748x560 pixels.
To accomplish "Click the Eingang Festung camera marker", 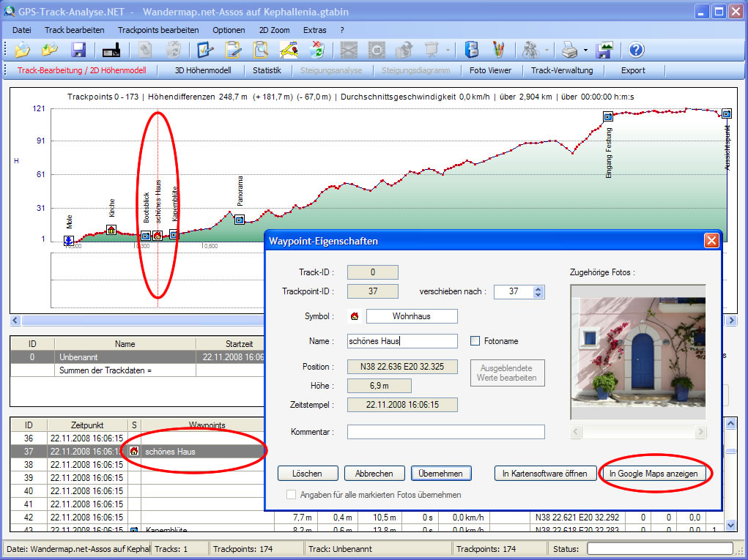I will pyautogui.click(x=608, y=116).
